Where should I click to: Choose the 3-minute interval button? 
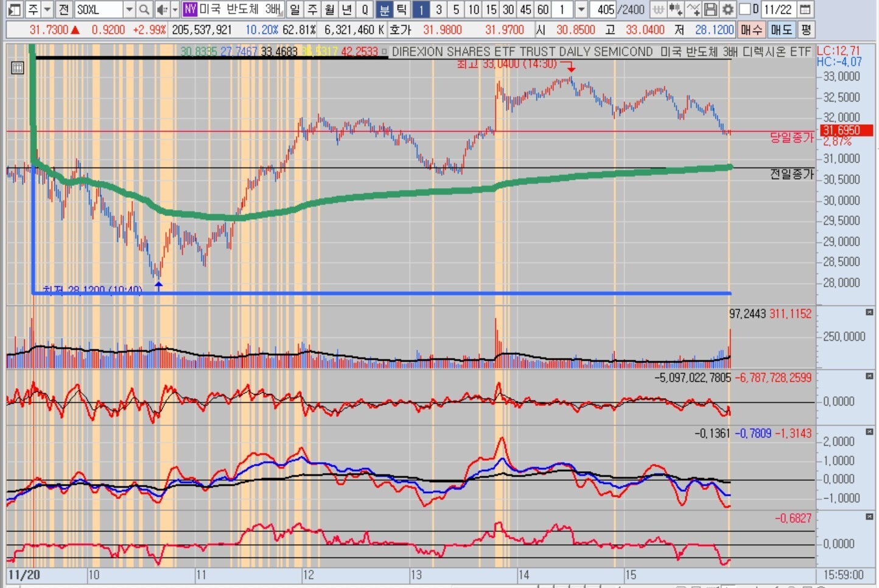tap(438, 9)
